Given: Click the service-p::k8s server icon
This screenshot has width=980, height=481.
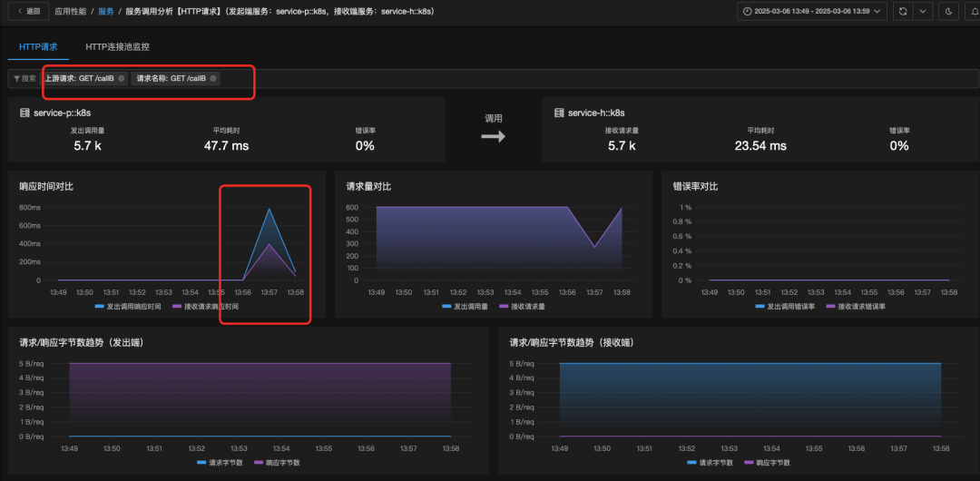Looking at the screenshot, I should (x=24, y=113).
